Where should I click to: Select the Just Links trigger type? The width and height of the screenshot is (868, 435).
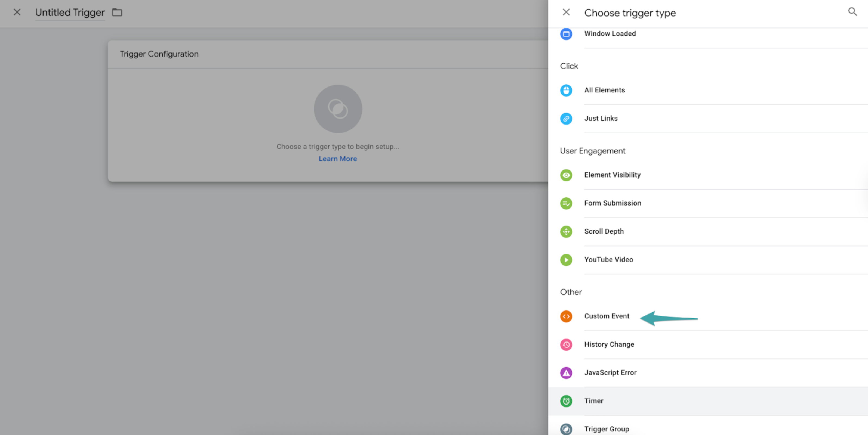[708, 119]
